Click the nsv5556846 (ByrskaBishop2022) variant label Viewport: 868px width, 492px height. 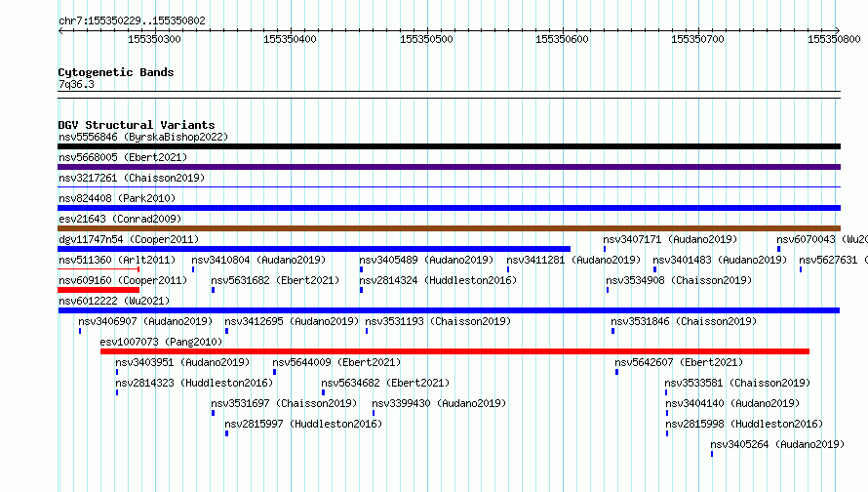pos(143,137)
